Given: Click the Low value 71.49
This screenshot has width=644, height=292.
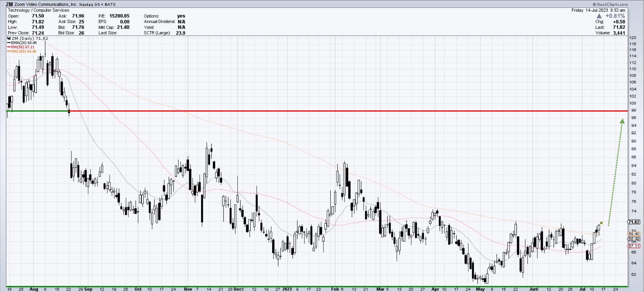Looking at the screenshot, I should tap(38, 27).
